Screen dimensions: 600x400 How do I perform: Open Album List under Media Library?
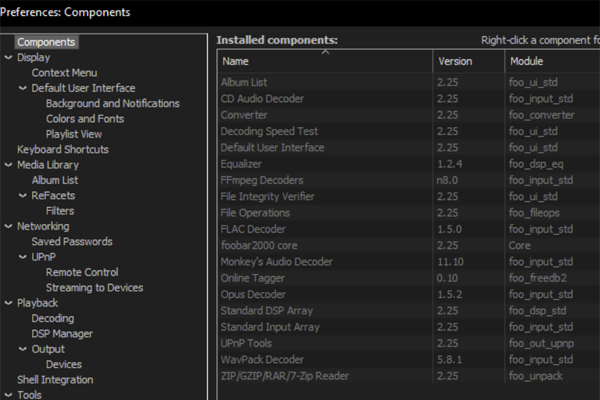(55, 180)
